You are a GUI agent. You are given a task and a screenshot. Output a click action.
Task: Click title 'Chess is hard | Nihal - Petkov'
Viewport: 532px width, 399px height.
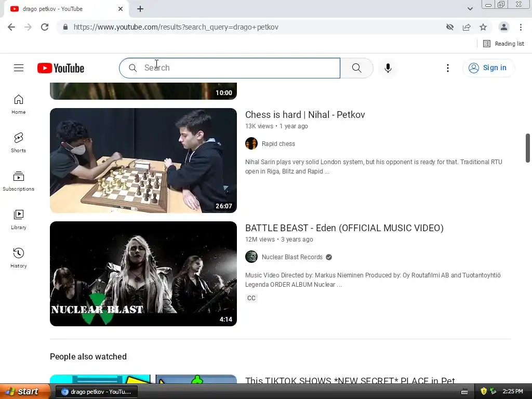point(305,115)
